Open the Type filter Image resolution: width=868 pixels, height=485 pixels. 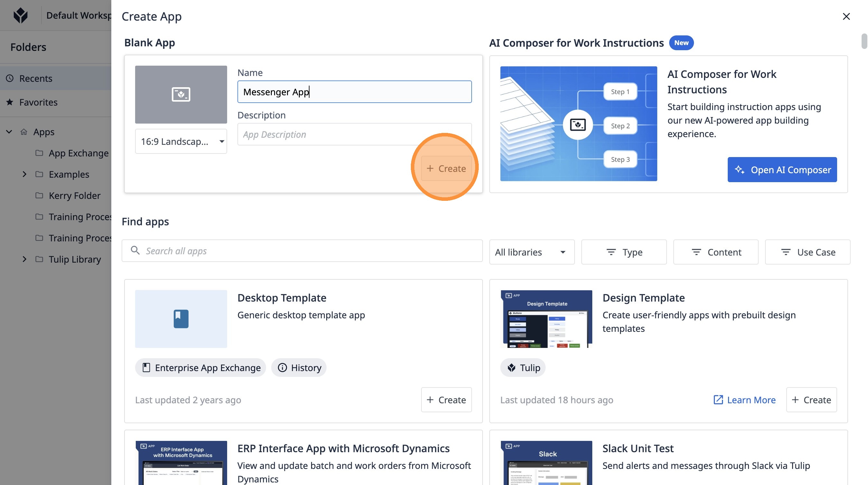624,252
